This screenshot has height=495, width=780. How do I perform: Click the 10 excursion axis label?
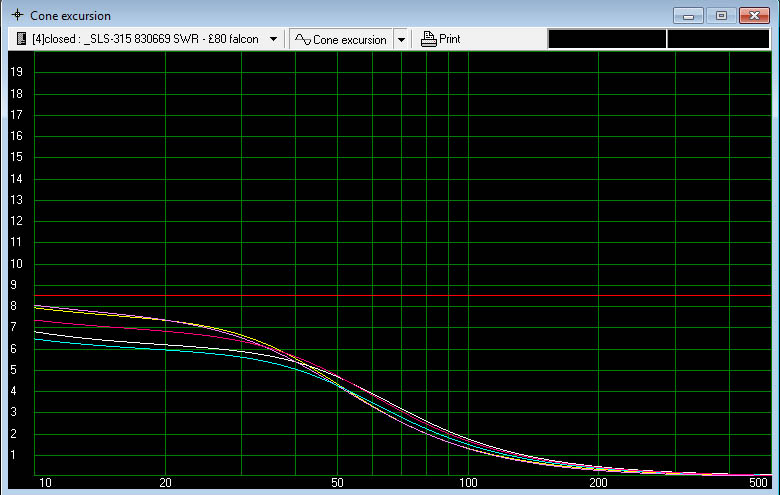tap(16, 264)
